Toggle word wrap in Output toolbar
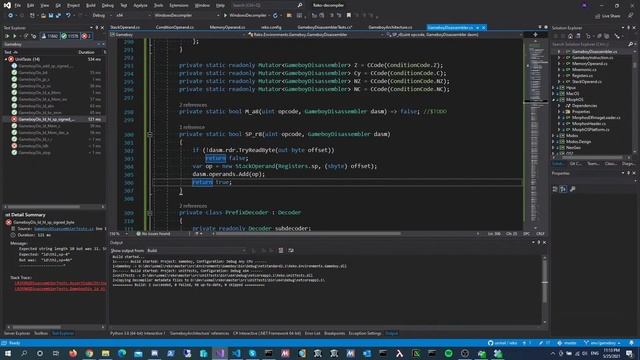 click(291, 251)
